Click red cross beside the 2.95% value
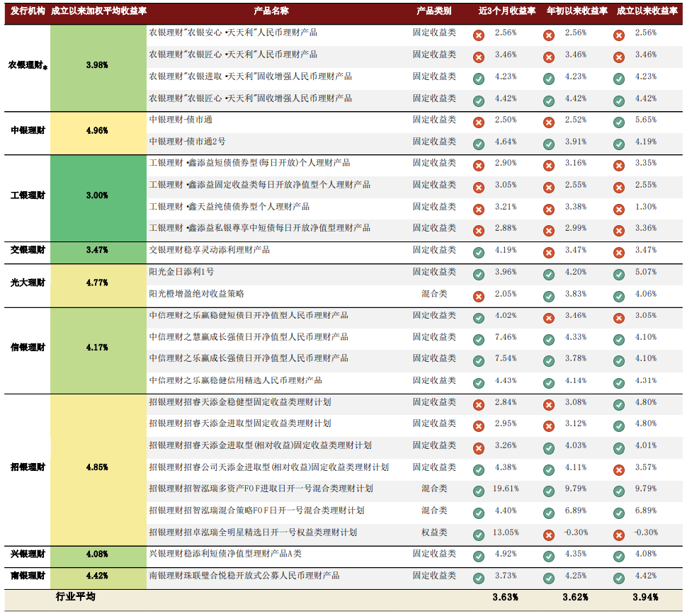 [479, 426]
